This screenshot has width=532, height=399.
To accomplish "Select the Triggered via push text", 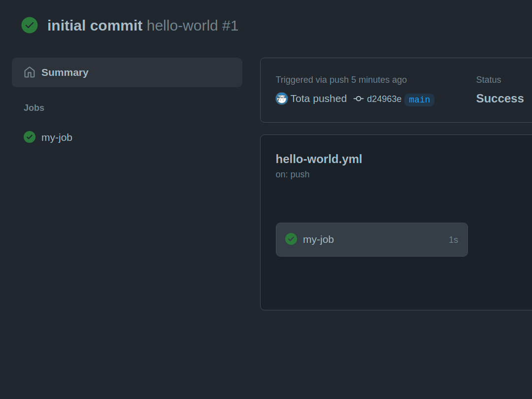I will 341,79.
